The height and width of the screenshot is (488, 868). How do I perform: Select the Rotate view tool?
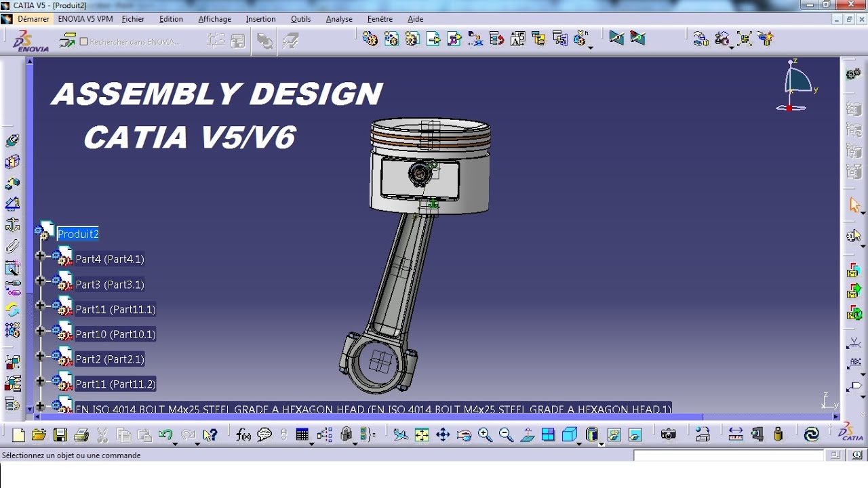click(464, 435)
